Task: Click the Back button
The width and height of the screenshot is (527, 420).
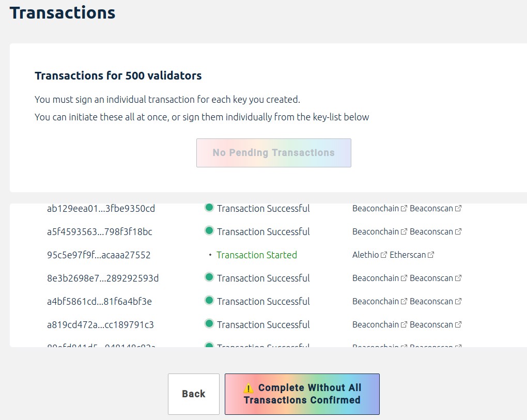Action: click(193, 394)
